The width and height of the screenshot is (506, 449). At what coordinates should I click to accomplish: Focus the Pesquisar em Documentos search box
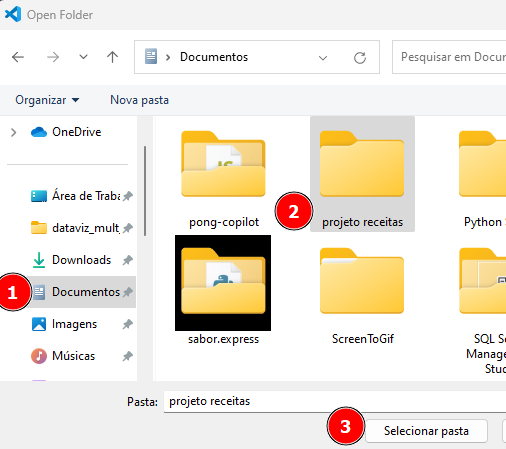pos(449,57)
